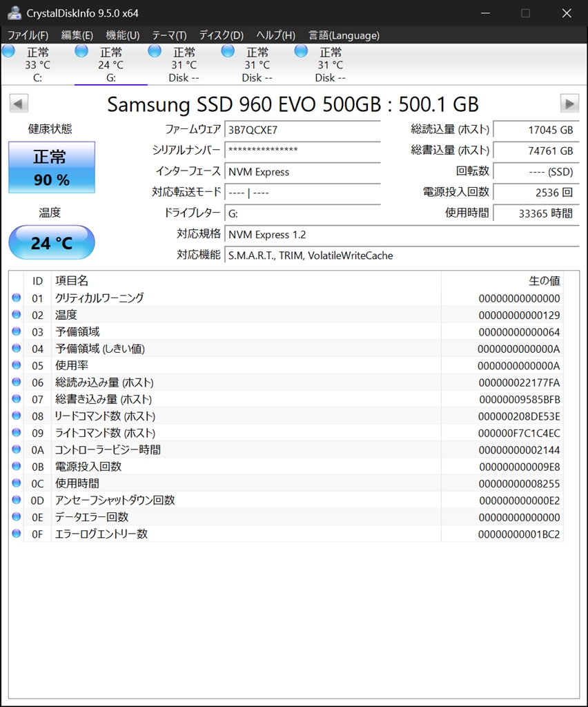Click status icon for row 08 リードコマンド数

pos(17,415)
